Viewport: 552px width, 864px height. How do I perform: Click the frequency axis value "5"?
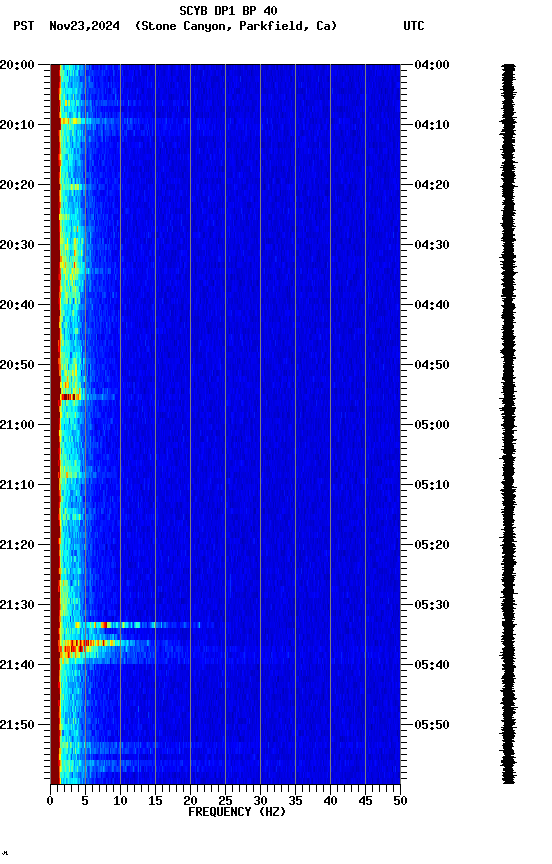click(85, 801)
